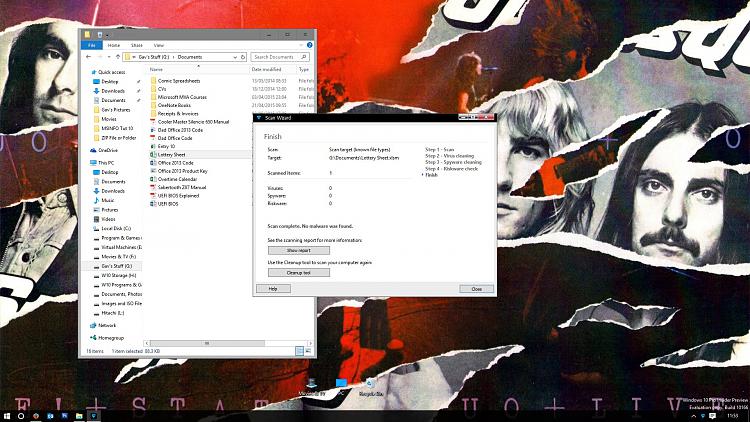Open Downloads under Quick access

(113, 91)
